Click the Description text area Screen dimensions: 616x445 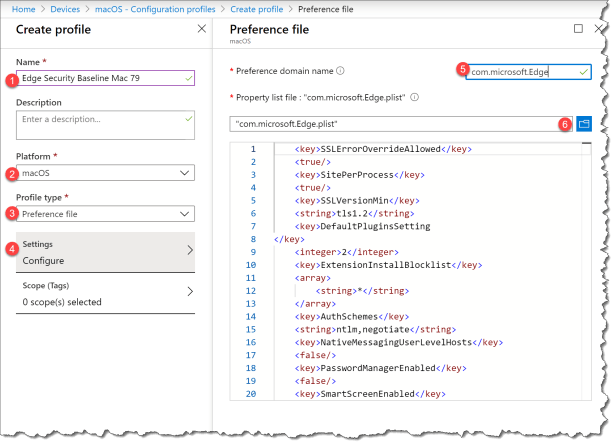click(x=105, y=125)
